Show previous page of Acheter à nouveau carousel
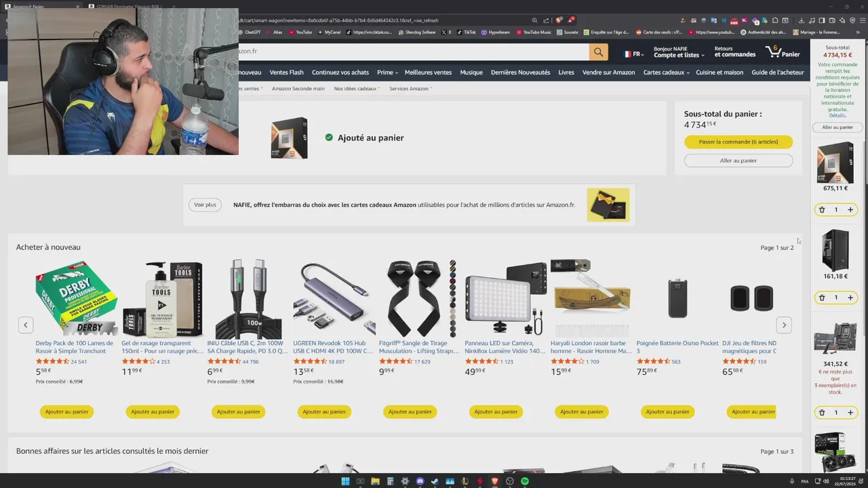This screenshot has height=488, width=868. coord(25,325)
